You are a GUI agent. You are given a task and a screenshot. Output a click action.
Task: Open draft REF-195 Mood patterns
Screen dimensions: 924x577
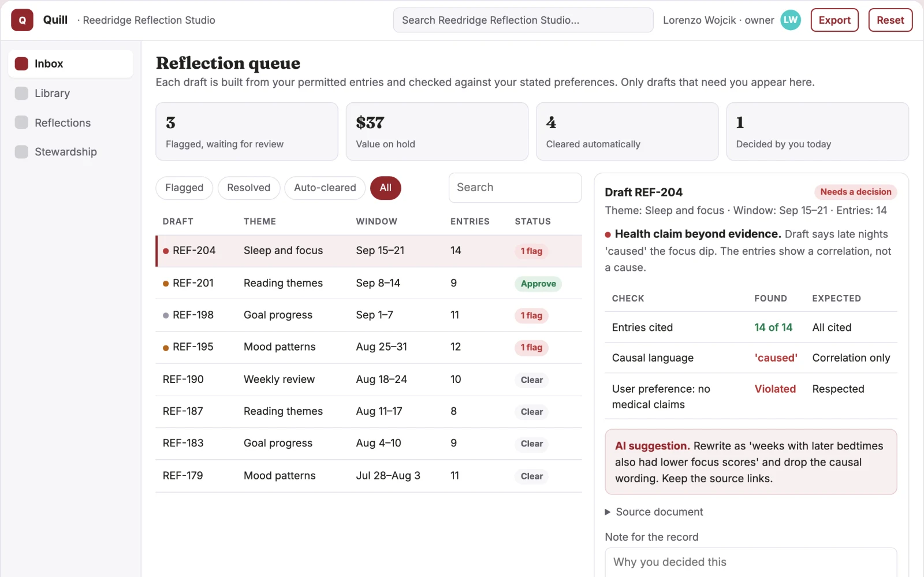pos(368,347)
